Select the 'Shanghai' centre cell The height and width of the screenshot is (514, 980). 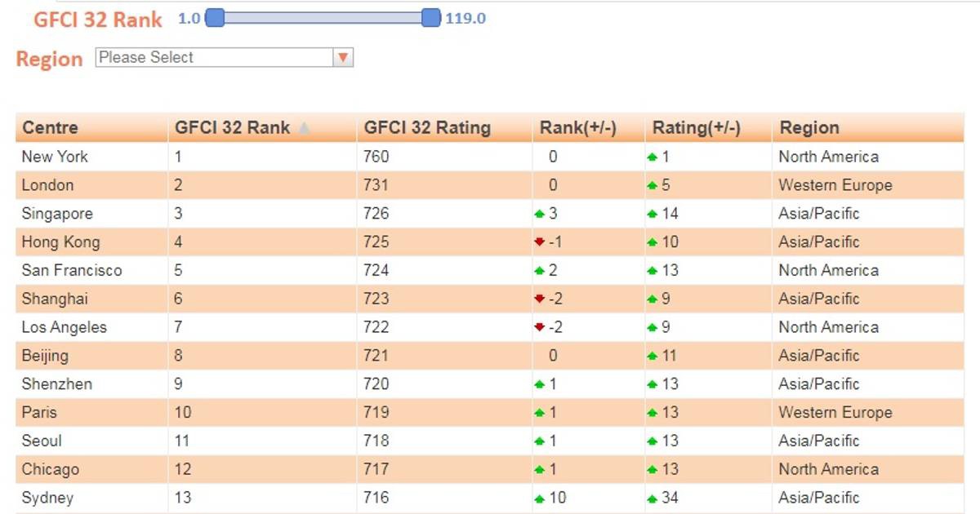click(x=91, y=299)
